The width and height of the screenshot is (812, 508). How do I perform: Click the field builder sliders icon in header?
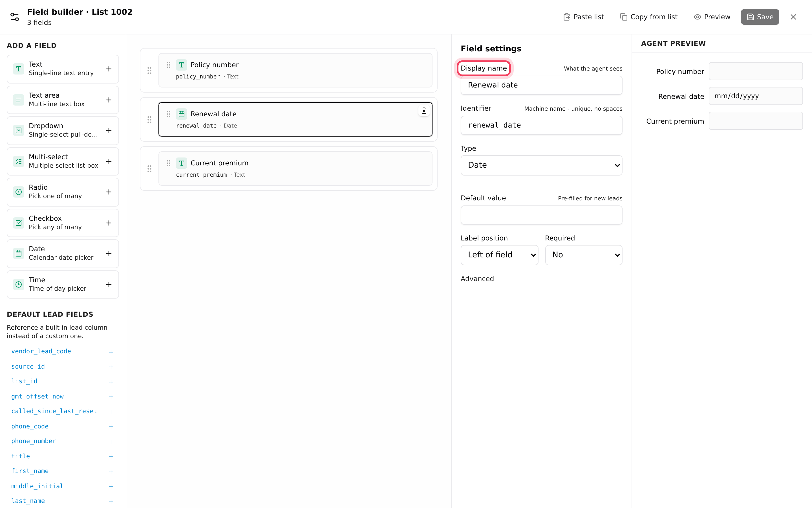click(15, 17)
